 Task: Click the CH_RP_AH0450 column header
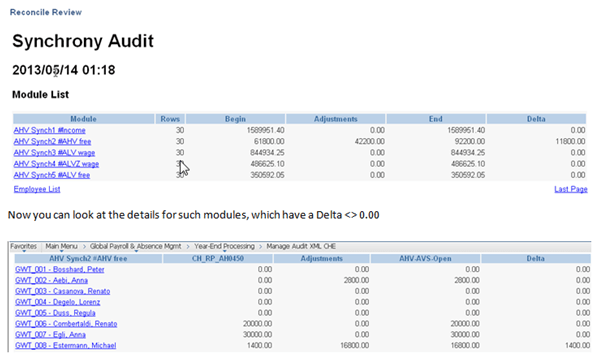(x=218, y=259)
